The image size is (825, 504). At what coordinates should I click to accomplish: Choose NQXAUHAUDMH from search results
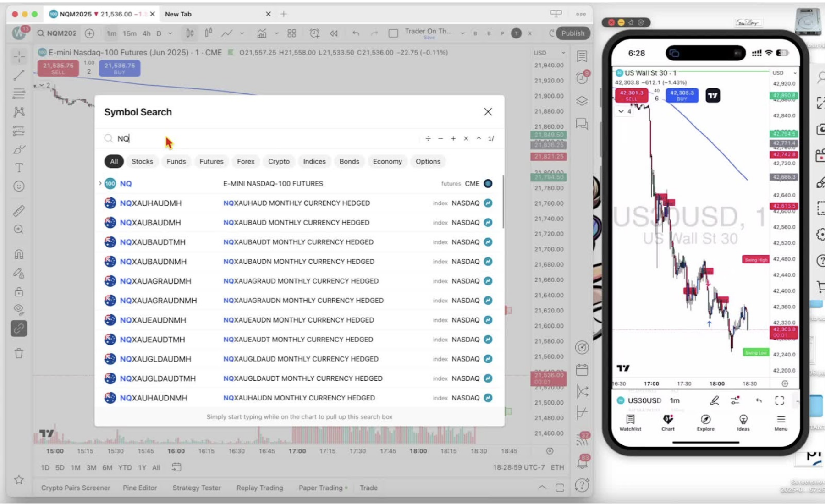tap(299, 203)
